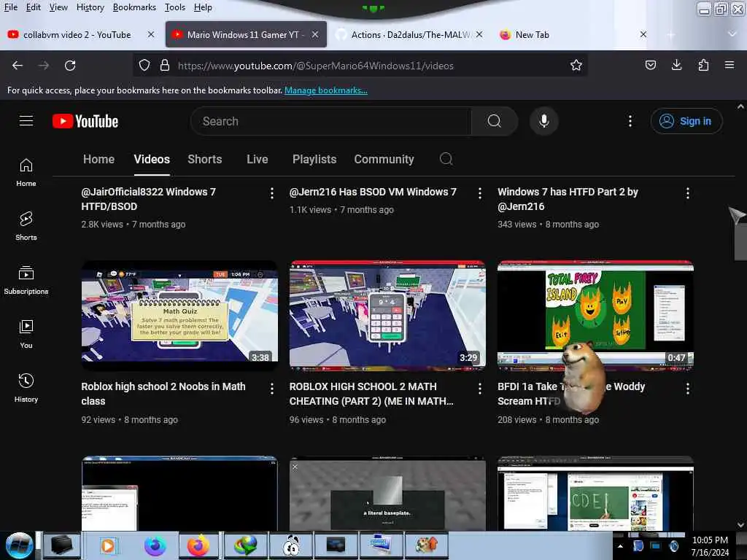Open YouTube settings three-dot menu
This screenshot has height=560, width=747.
630,122
